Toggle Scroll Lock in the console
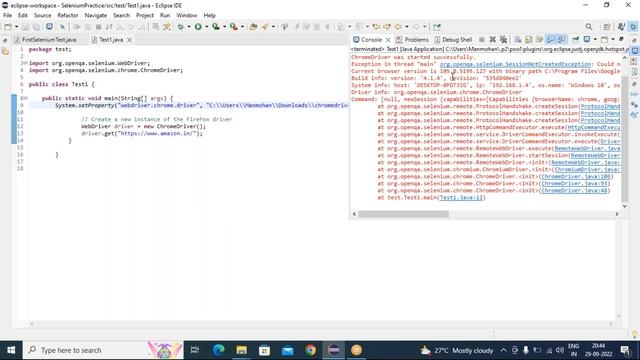The height and width of the screenshot is (360, 640). click(529, 40)
